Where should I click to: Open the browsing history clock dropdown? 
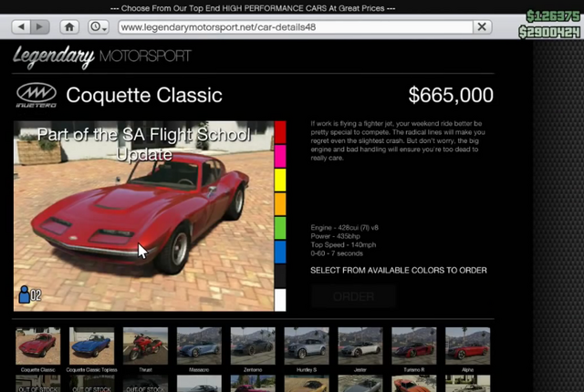point(99,26)
